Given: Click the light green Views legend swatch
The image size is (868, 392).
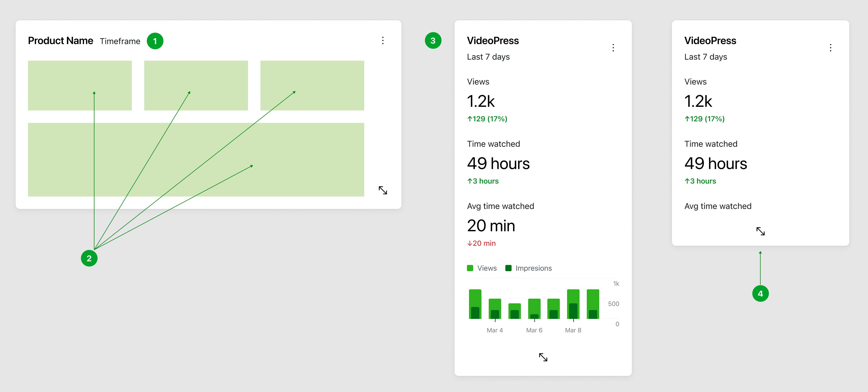Looking at the screenshot, I should 470,268.
